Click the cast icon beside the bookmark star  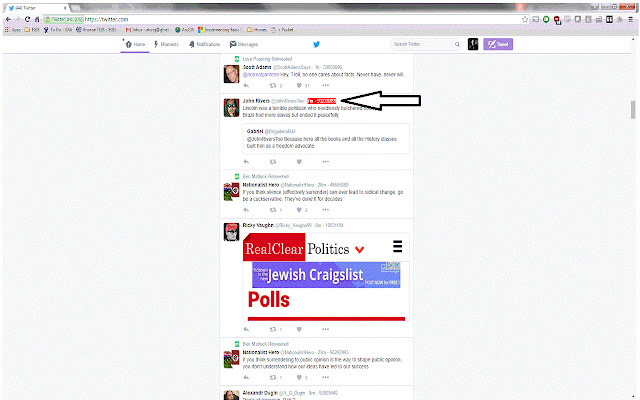pyautogui.click(x=536, y=19)
